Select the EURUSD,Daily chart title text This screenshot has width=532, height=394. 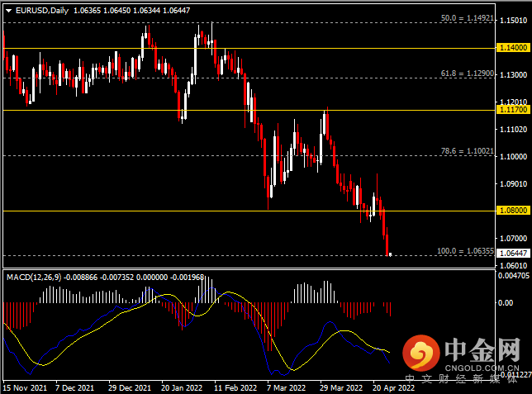tap(42, 11)
